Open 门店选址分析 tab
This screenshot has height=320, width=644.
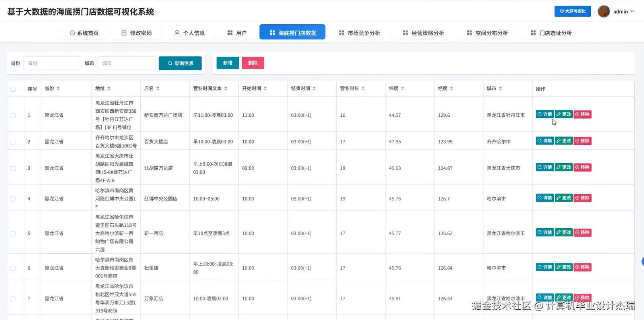coord(551,33)
